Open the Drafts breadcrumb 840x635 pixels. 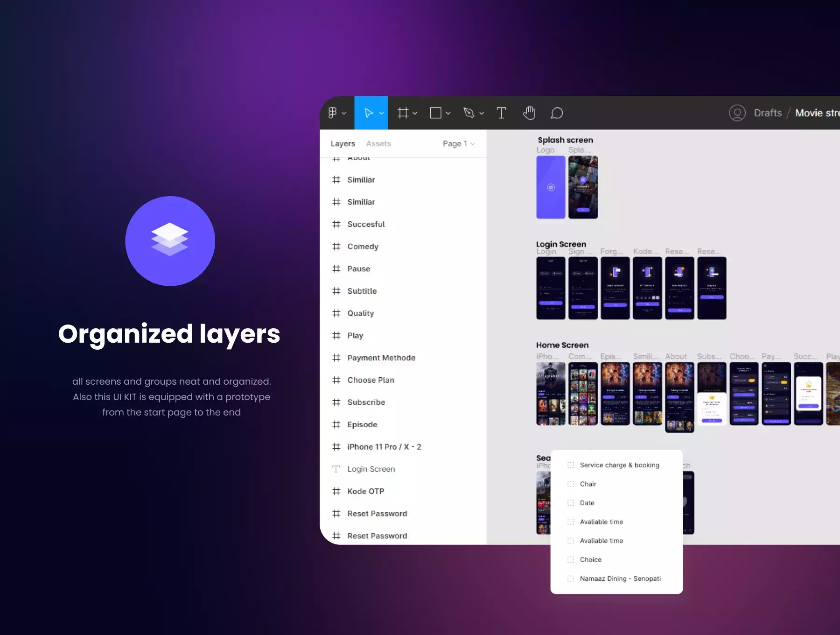point(768,113)
